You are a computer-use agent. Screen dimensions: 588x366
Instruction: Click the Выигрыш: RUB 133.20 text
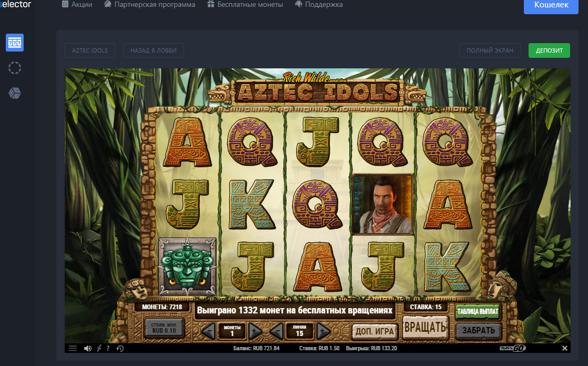point(371,348)
